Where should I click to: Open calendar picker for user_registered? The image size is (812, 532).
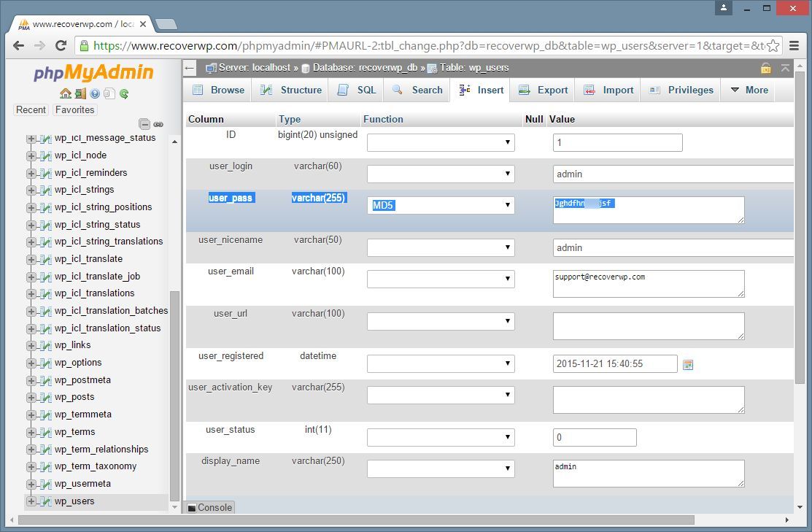coord(688,365)
